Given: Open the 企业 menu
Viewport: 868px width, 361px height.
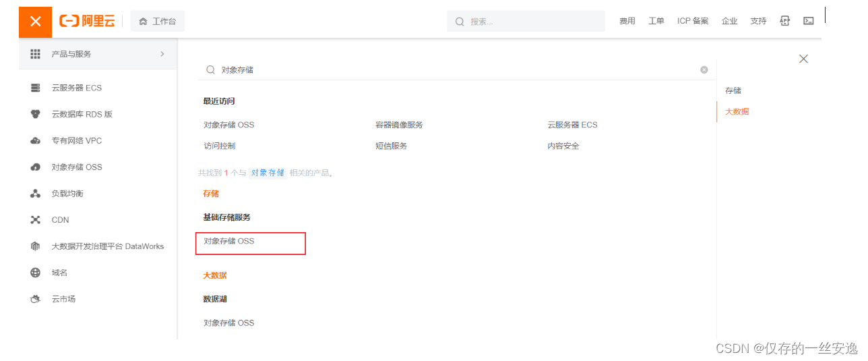Looking at the screenshot, I should point(730,22).
